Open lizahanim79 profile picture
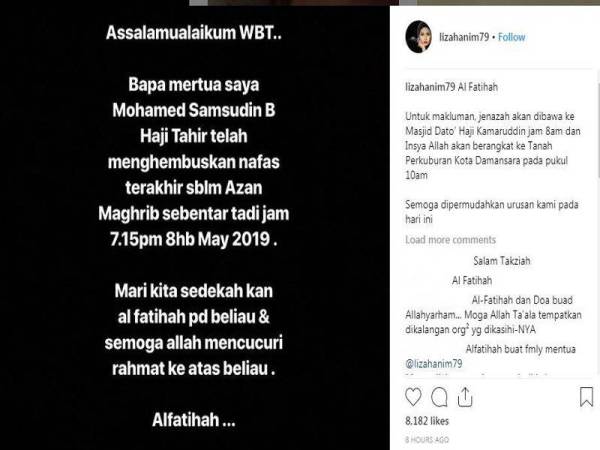Image resolution: width=600 pixels, height=450 pixels. [419, 37]
